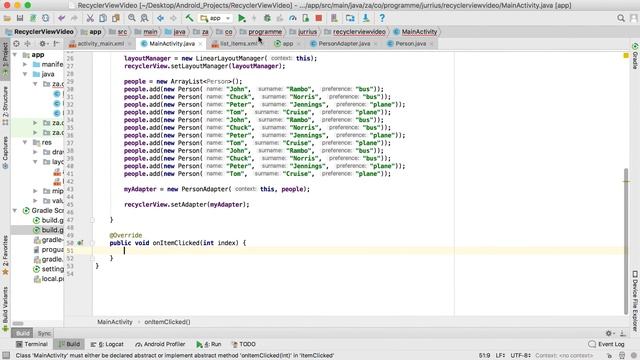Navigate back with the blue left arrow
The image size is (640, 360).
(x=160, y=18)
